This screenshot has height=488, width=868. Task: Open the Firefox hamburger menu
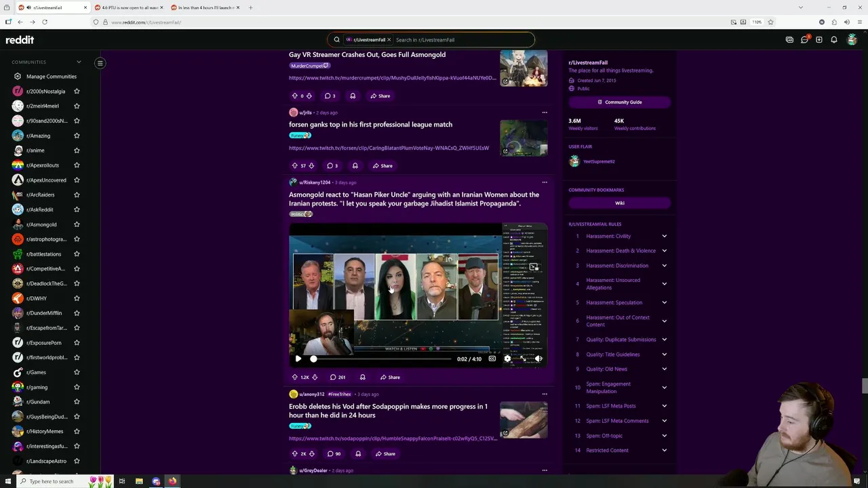859,22
